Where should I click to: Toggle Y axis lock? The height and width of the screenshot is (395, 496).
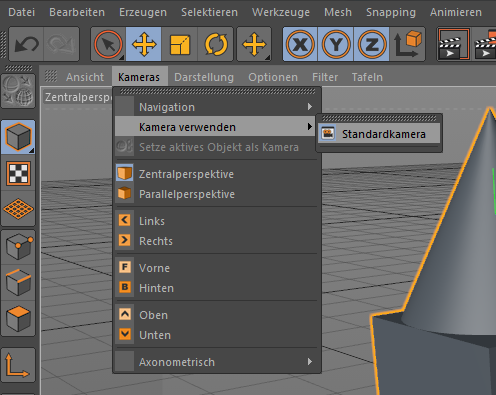(x=336, y=44)
